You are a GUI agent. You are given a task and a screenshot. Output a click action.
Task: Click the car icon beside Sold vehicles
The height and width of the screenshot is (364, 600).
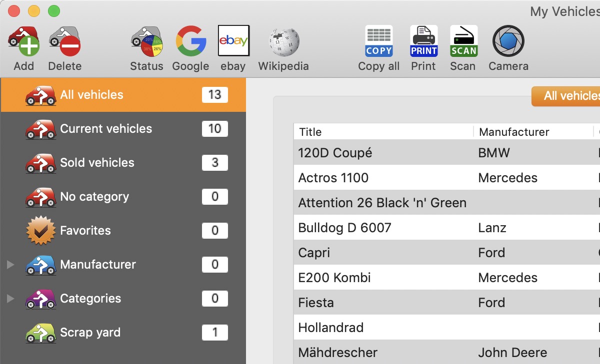coord(40,163)
